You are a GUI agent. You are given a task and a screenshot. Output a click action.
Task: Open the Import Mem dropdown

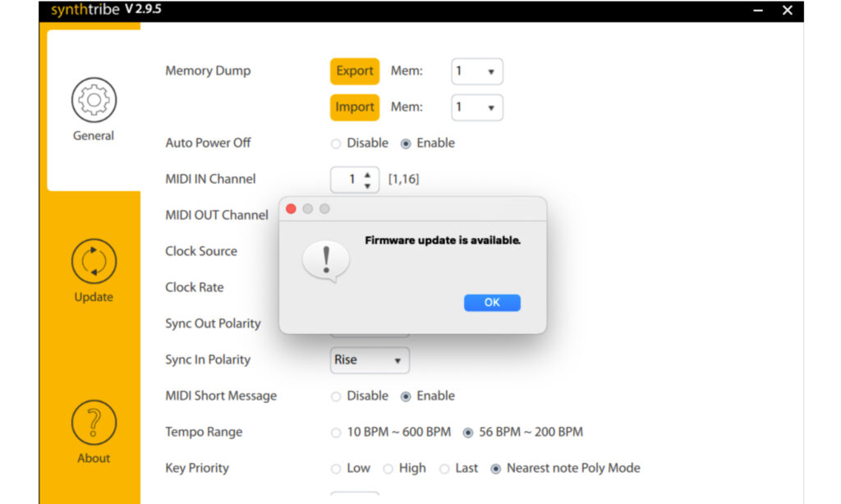(x=477, y=108)
